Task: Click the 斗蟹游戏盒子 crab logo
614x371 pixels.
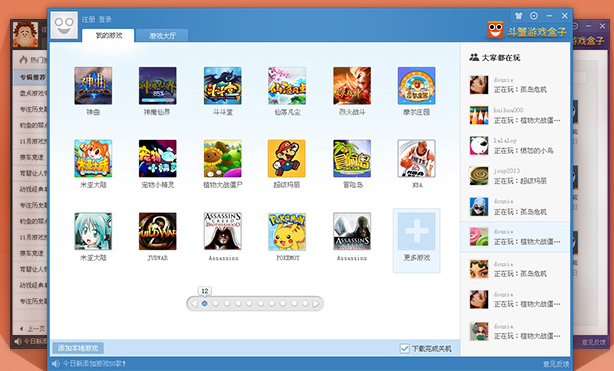Action: coord(495,30)
